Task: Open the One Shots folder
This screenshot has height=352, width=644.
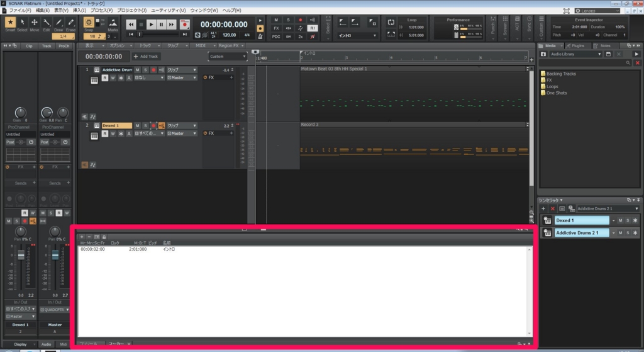Action: (553, 93)
